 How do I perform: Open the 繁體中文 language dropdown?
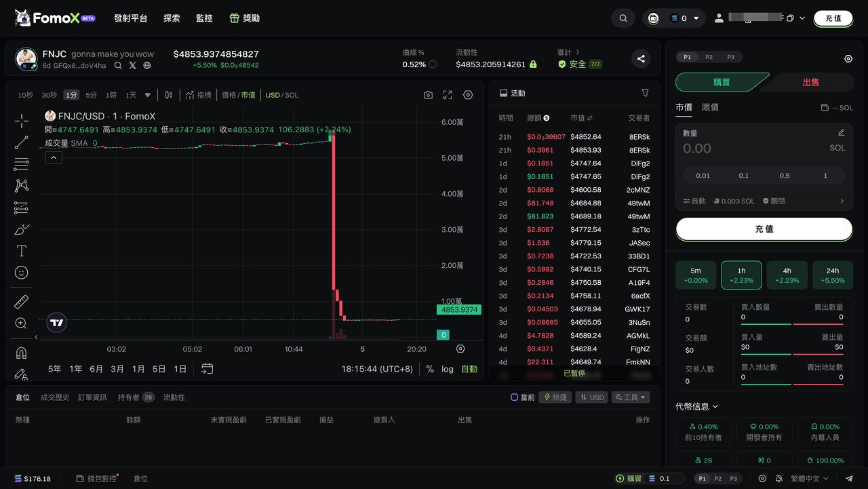click(810, 479)
